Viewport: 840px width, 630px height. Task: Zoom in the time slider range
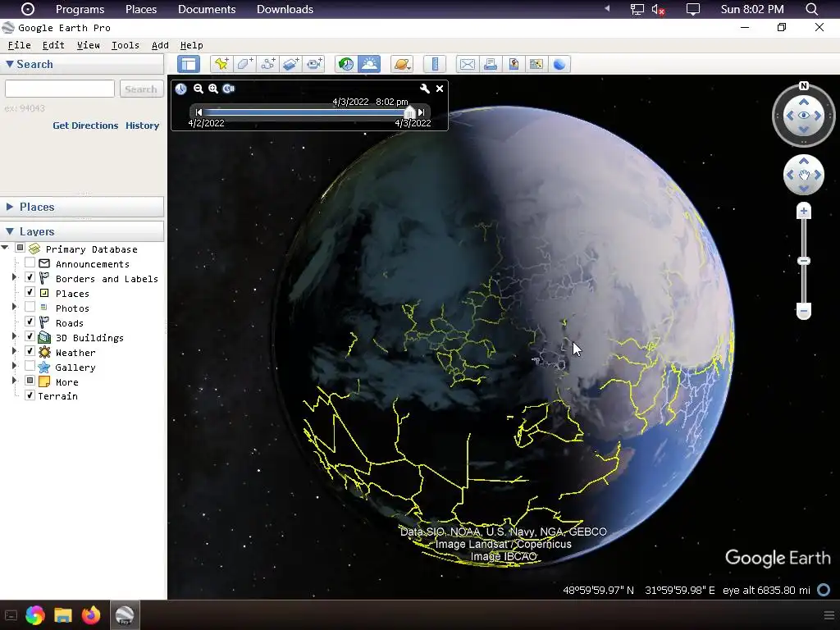coord(213,89)
